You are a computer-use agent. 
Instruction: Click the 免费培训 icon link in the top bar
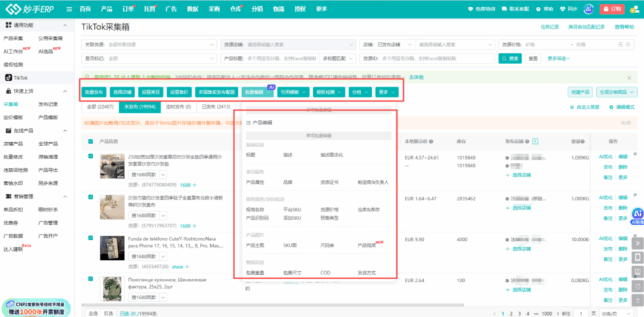click(482, 9)
